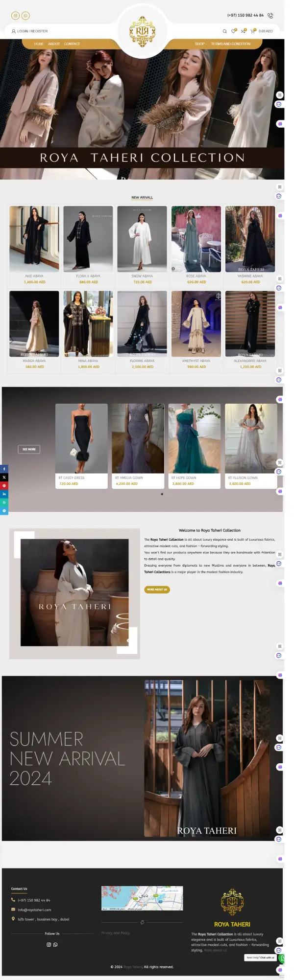Screen dimensions: 294x980
Task: Click the 'MARGA ABAYA' product title
Action: coord(34,361)
